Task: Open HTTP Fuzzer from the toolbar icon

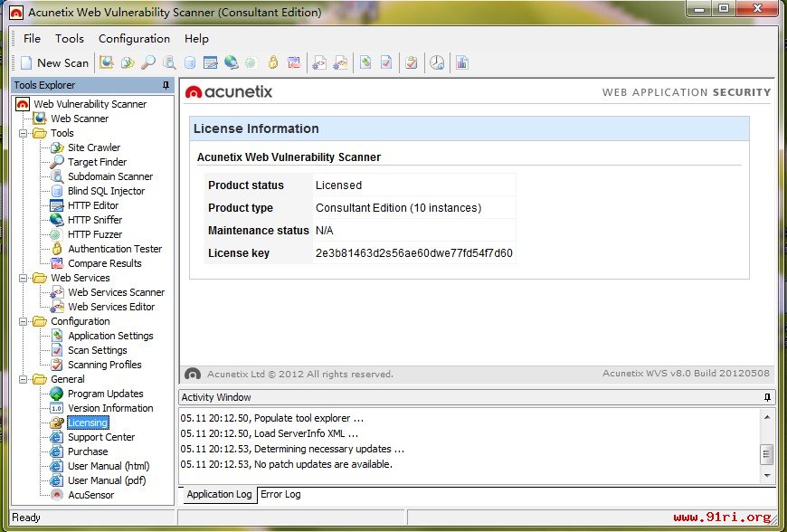Action: pos(251,62)
